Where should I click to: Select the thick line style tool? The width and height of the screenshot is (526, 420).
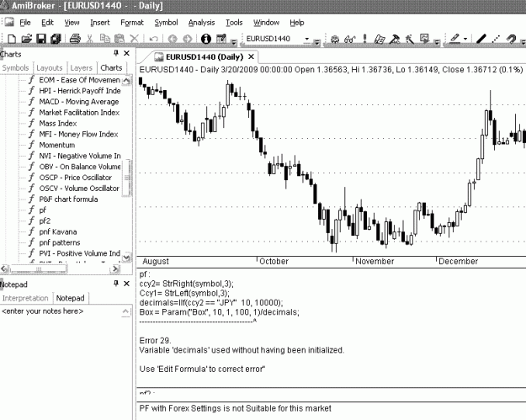(x=481, y=39)
